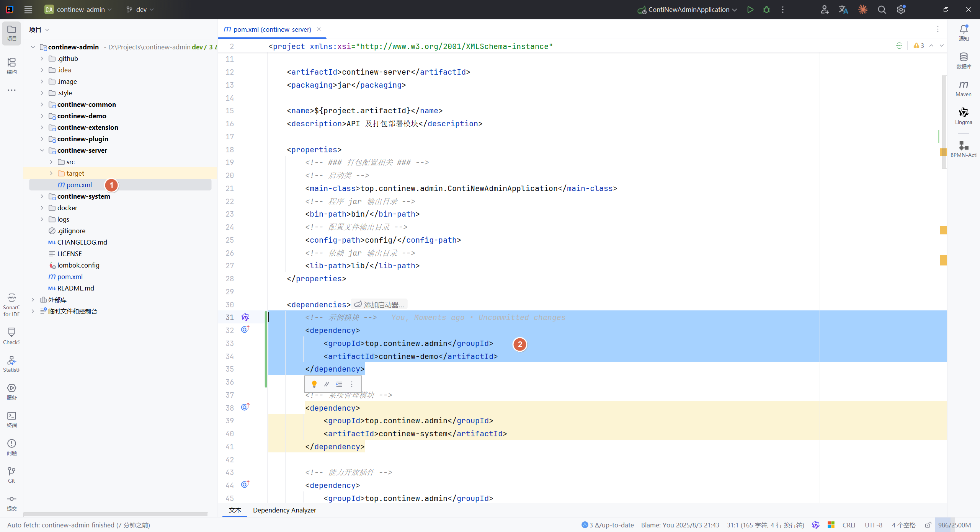The height and width of the screenshot is (532, 980).
Task: Open the BPMN-Activiti tool window
Action: tap(964, 149)
